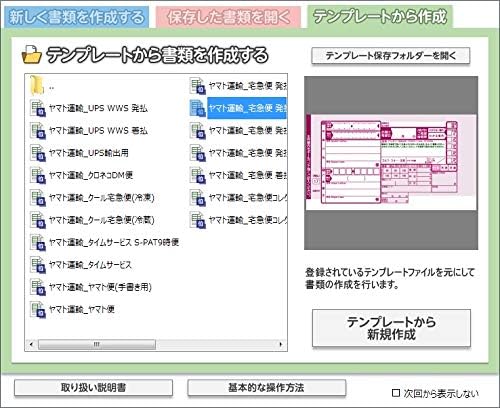Choose the ヤマト運輸_ヤマト便(手書き用) file name
The height and width of the screenshot is (408, 500).
pyautogui.click(x=100, y=287)
